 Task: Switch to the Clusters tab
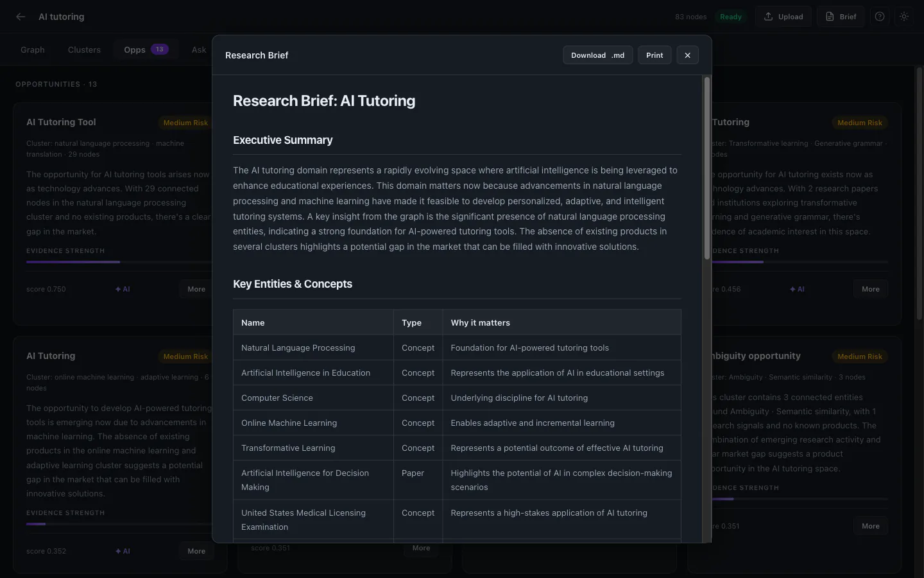pyautogui.click(x=84, y=49)
